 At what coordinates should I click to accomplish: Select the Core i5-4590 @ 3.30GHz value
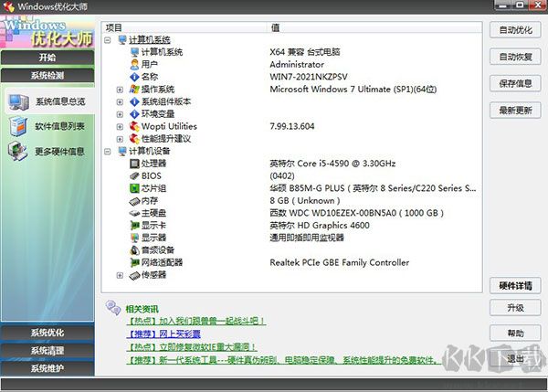click(x=332, y=164)
